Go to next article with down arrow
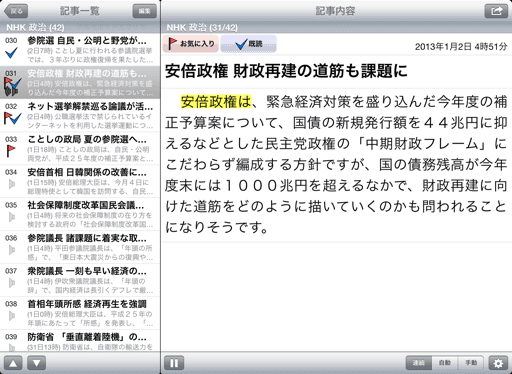The image size is (512, 374). click(36, 363)
